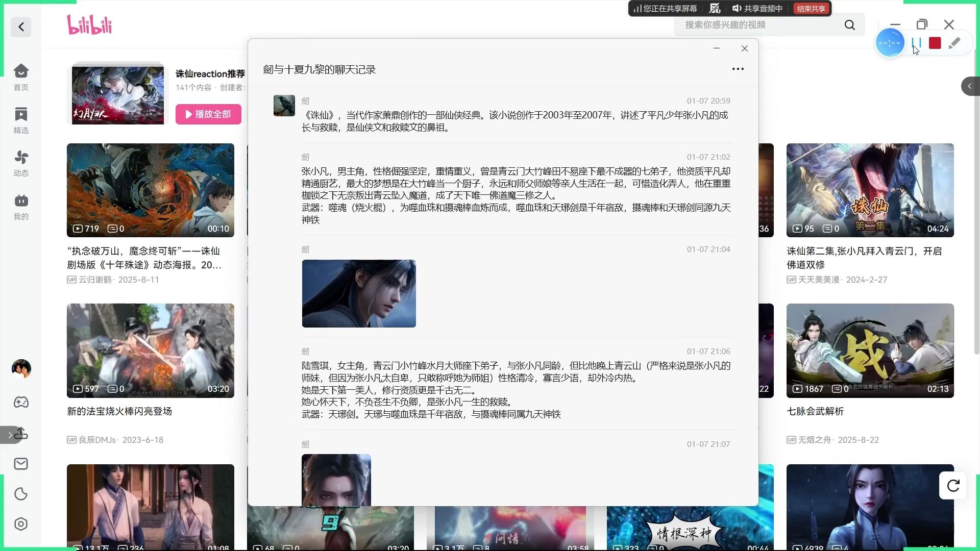Select the annotation pen in the sharing toolbar
The image size is (980, 551).
click(x=955, y=43)
